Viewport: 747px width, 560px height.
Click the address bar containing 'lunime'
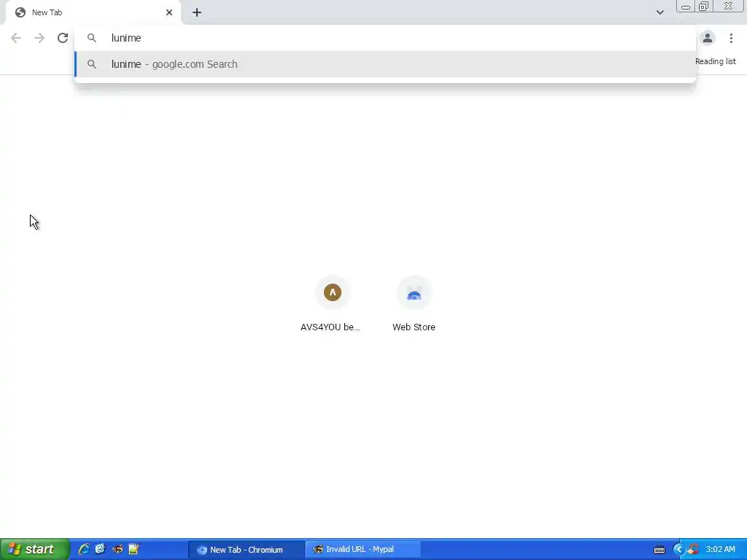385,38
